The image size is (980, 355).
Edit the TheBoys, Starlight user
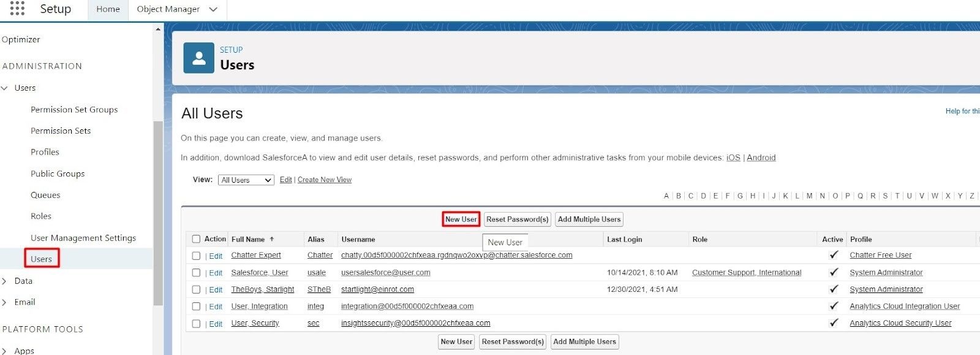(216, 290)
